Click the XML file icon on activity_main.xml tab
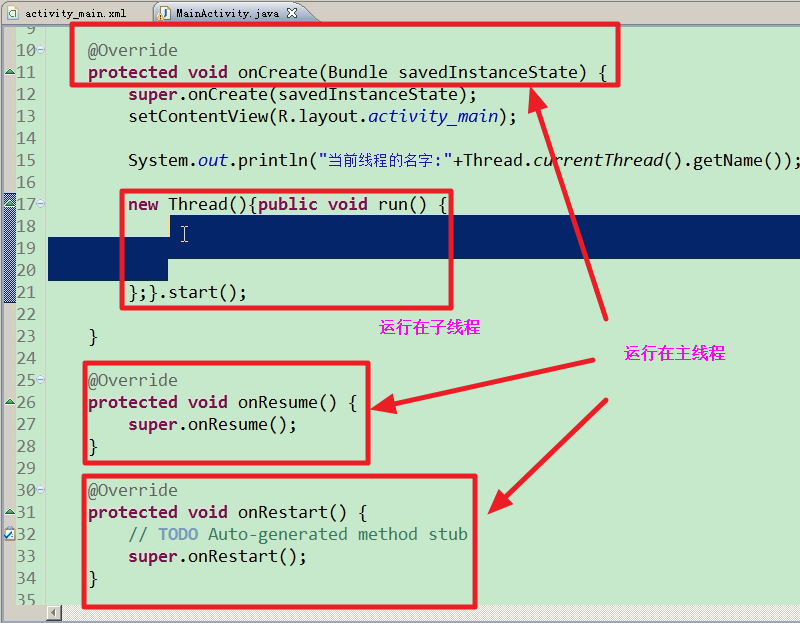This screenshot has height=623, width=800. point(13,13)
